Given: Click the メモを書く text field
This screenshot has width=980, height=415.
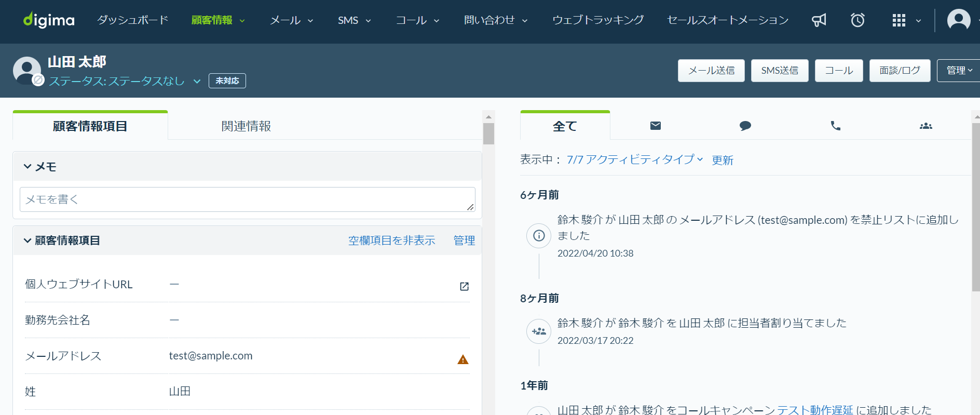Looking at the screenshot, I should coord(248,199).
